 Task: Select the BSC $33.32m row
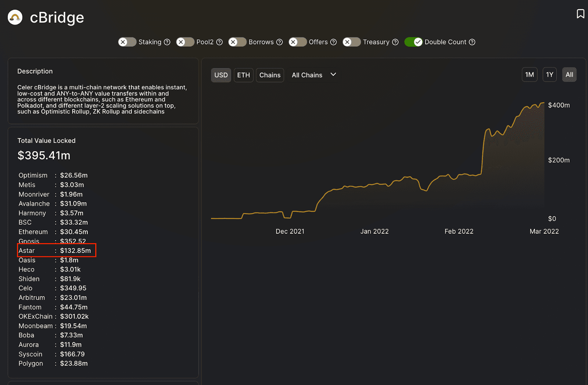(x=53, y=222)
